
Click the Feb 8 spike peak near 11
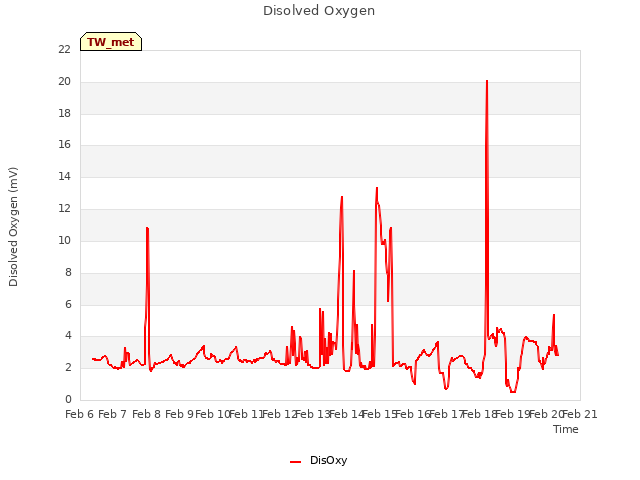pyautogui.click(x=147, y=228)
